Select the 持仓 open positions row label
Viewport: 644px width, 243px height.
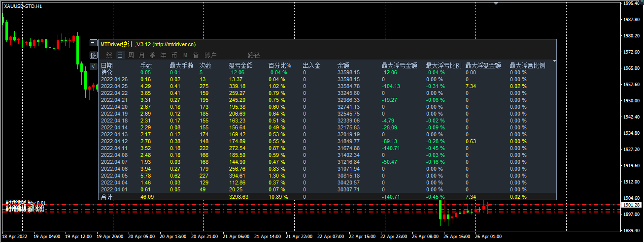107,72
